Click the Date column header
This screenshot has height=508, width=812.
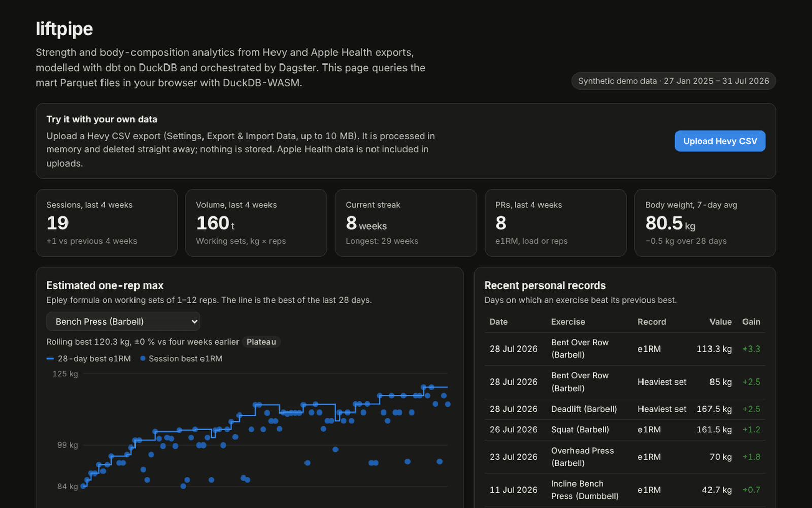498,322
